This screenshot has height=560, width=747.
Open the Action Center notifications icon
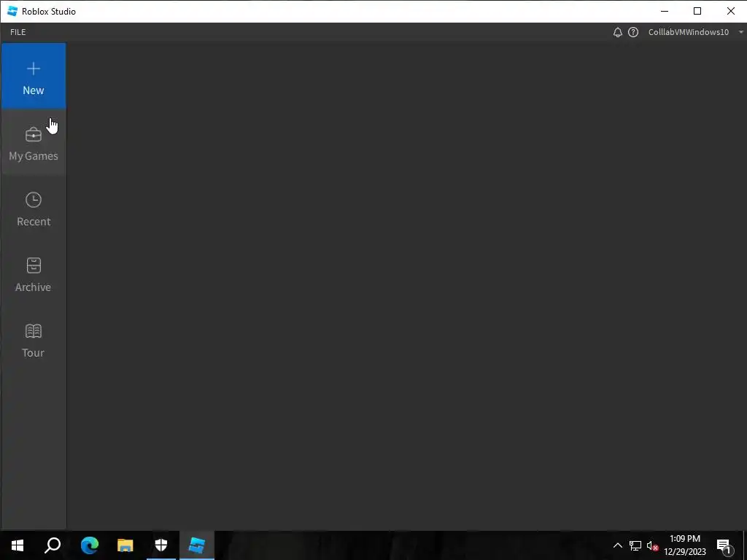pos(724,545)
